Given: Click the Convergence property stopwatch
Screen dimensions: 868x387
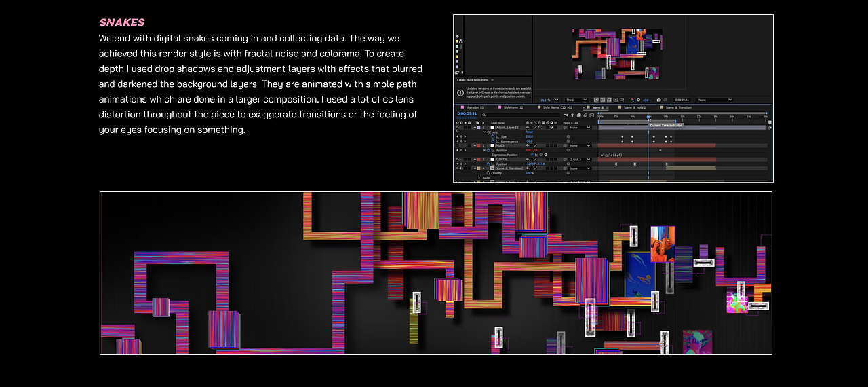Looking at the screenshot, I should (x=493, y=141).
